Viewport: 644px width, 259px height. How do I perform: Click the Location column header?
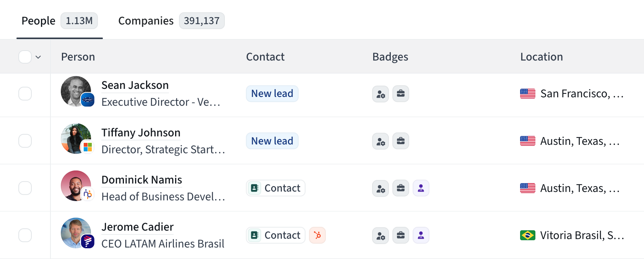tap(542, 57)
